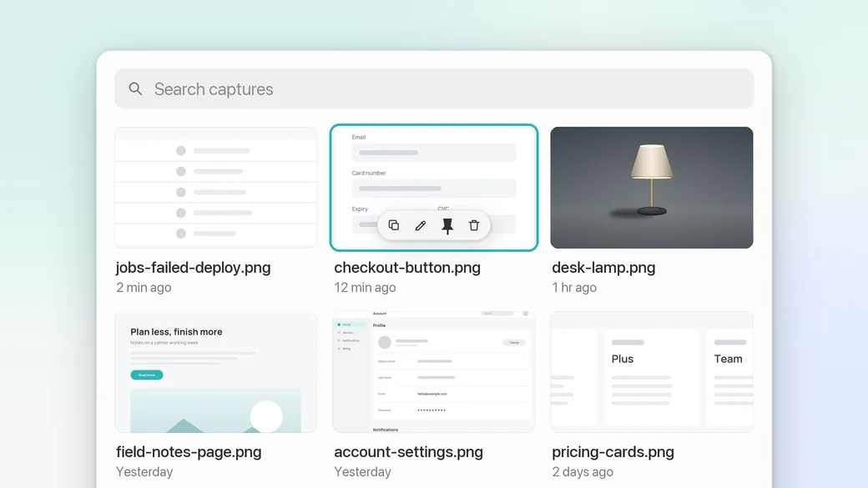Viewport: 868px width, 488px height.
Task: Select the pricing-cards.png filename
Action: coord(613,452)
